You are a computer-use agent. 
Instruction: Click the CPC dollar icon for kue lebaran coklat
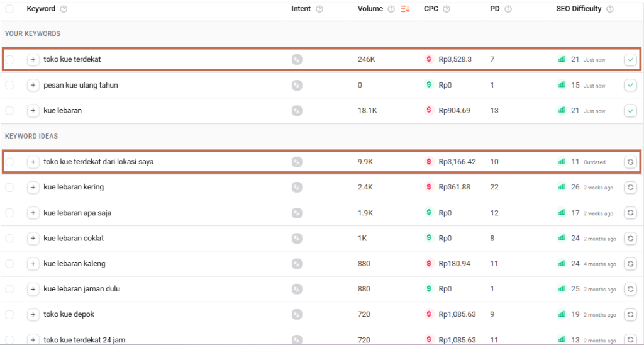[429, 238]
